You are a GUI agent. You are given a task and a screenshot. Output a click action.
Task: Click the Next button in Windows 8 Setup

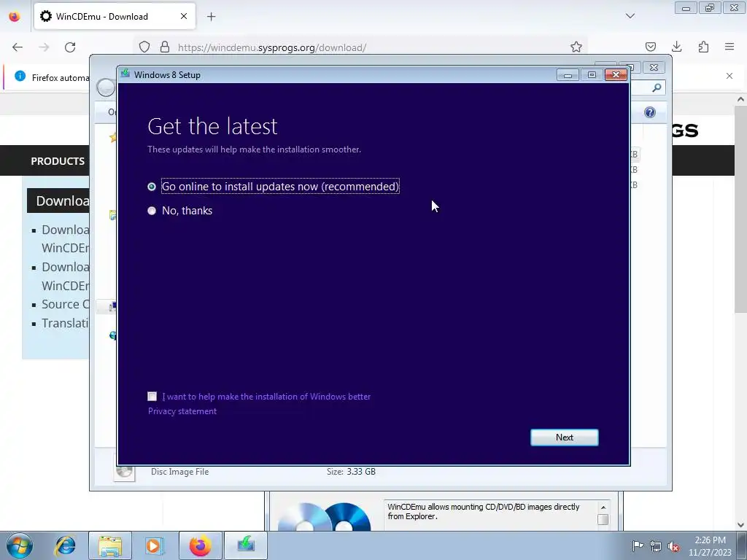(564, 437)
